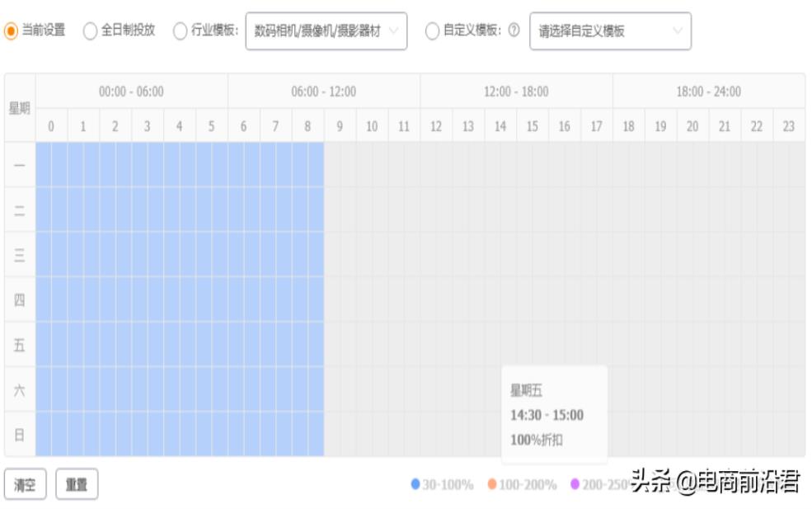Click the blue 30-100% legend dot
This screenshot has width=812, height=509.
pos(415,484)
